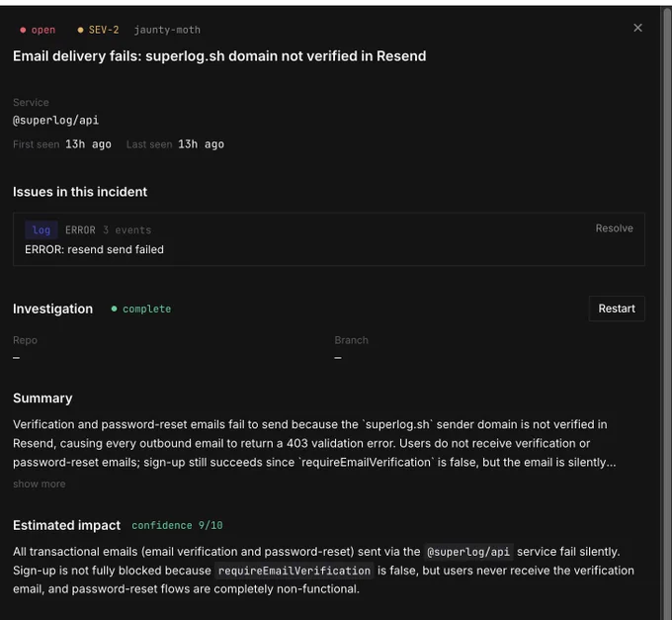
Task: Restart the investigation
Action: click(x=617, y=309)
